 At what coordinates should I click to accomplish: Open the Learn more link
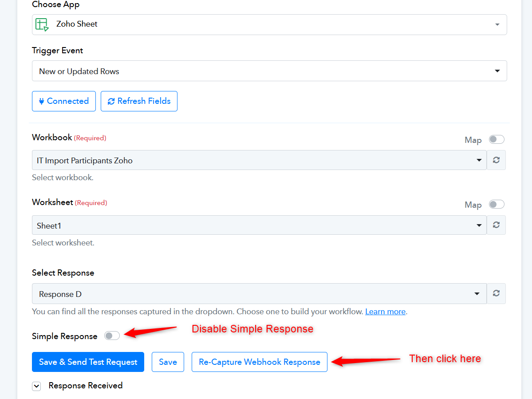click(x=386, y=312)
